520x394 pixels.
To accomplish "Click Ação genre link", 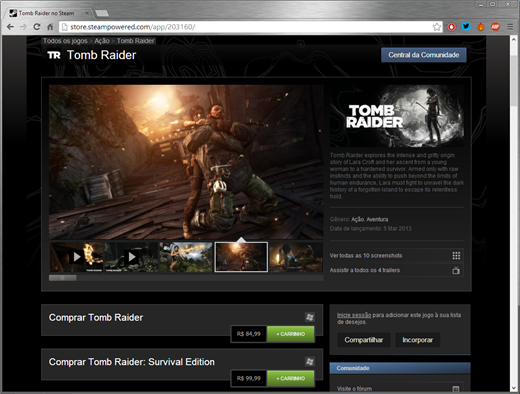I will point(357,219).
